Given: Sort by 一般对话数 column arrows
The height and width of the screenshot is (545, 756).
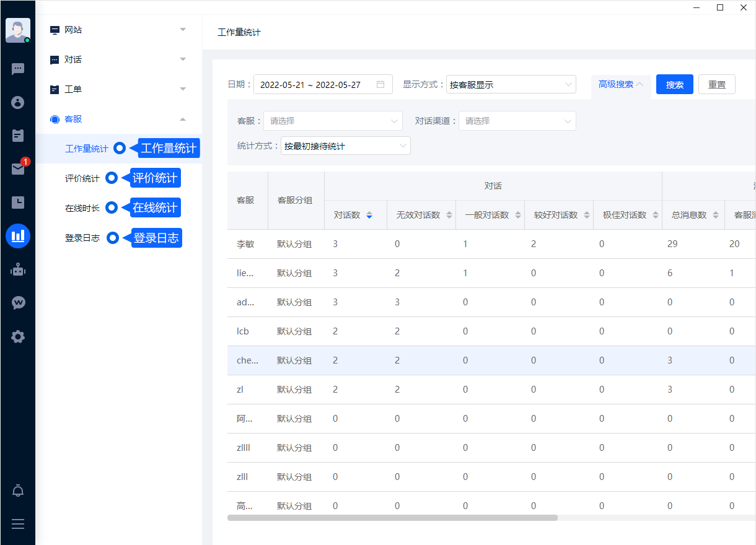Looking at the screenshot, I should pos(518,215).
